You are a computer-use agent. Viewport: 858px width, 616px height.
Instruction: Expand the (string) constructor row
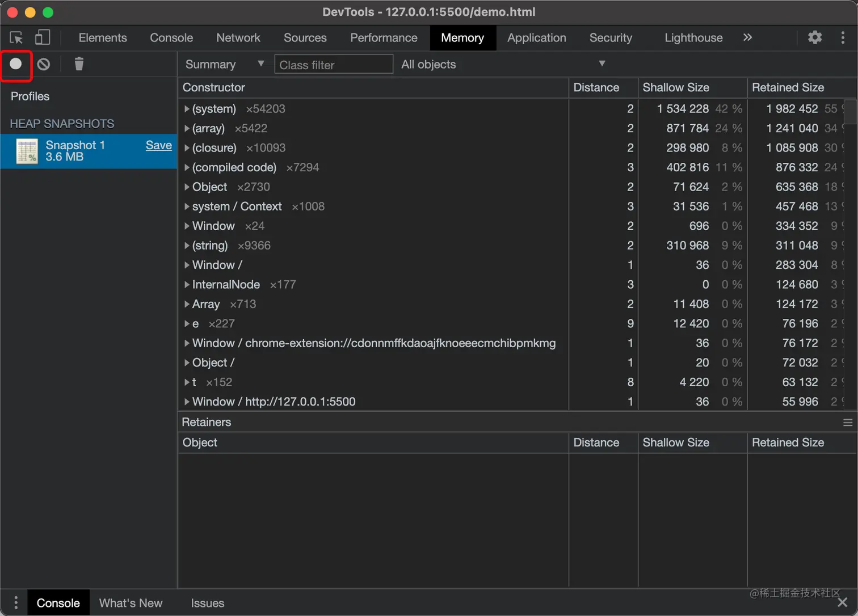coord(187,246)
